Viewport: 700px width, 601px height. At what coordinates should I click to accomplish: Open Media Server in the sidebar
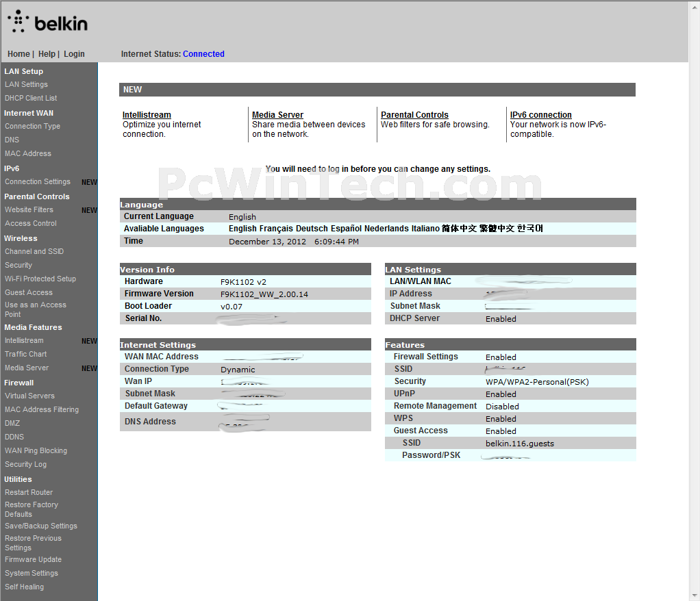pos(27,368)
